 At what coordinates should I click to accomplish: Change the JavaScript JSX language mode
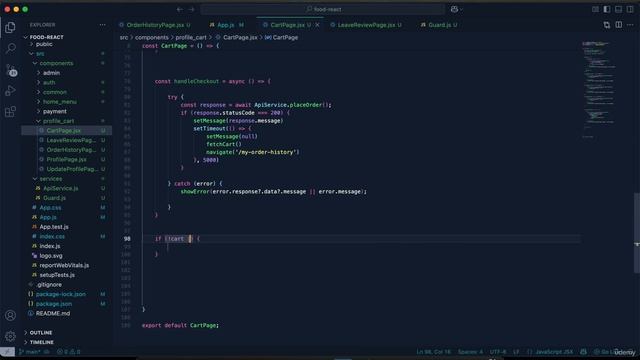(553, 351)
